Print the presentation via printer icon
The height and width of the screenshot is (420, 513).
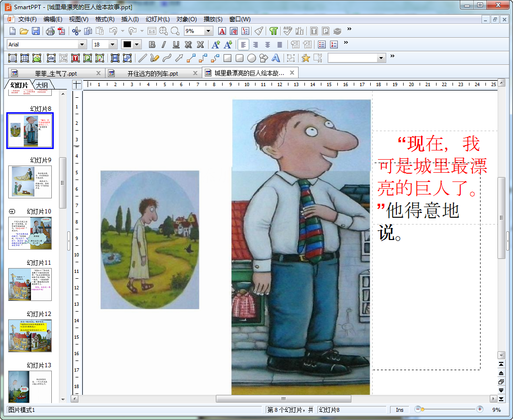[50, 31]
